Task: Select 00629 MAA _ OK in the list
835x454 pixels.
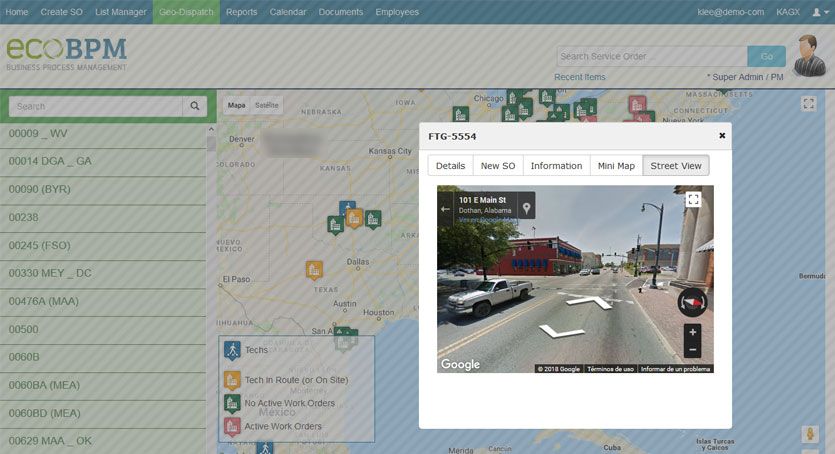Action: tap(103, 441)
